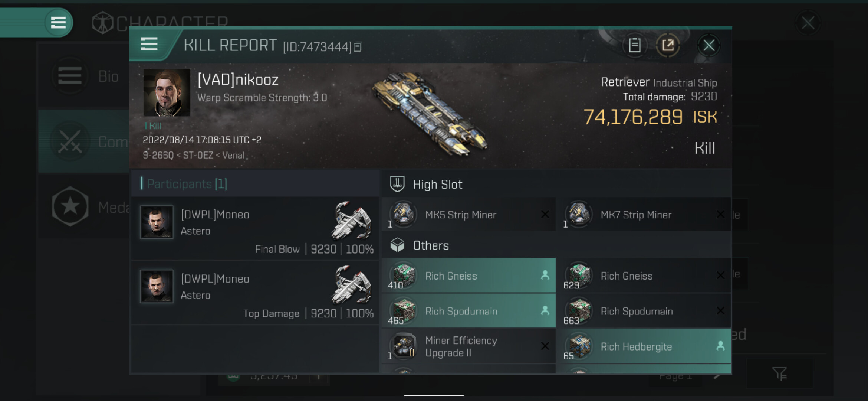
Task: Click the High Slot section header
Action: pos(438,185)
